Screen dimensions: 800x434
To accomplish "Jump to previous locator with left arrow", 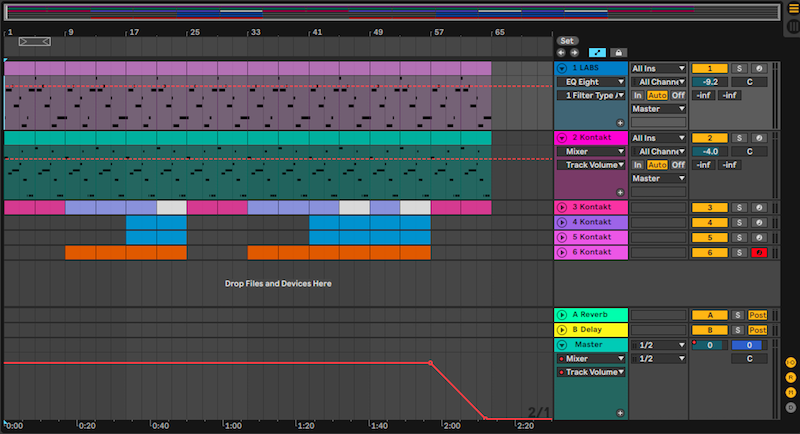I will [x=561, y=53].
